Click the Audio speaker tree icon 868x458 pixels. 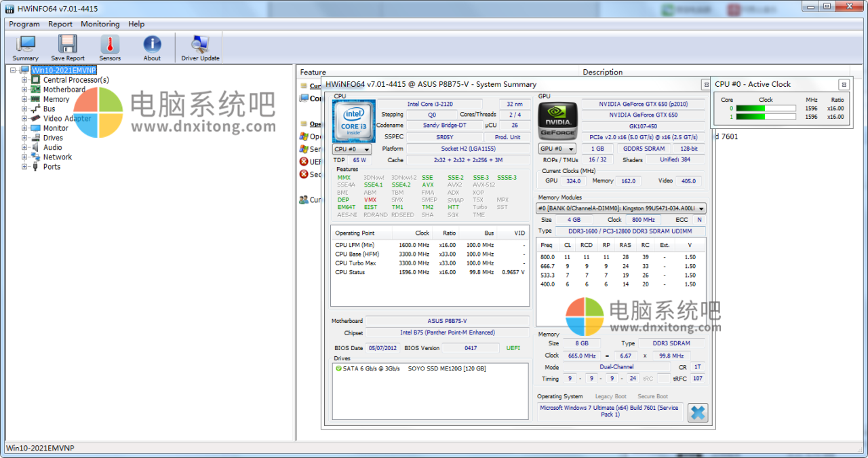pyautogui.click(x=36, y=147)
